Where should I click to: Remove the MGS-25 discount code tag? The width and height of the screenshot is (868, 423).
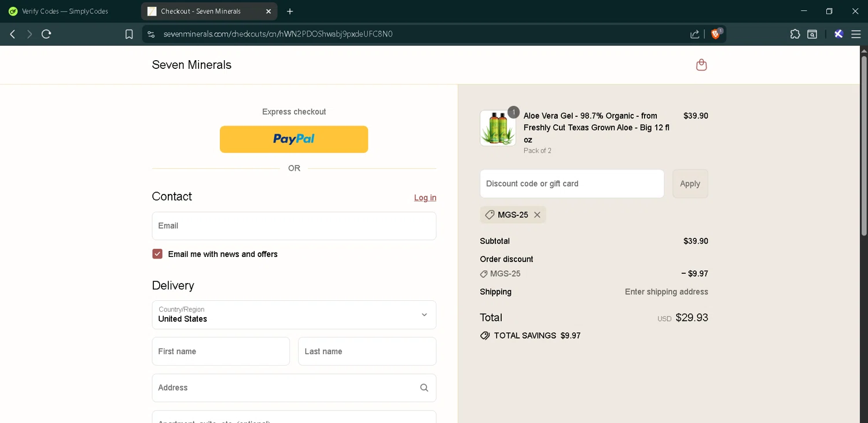tap(537, 215)
